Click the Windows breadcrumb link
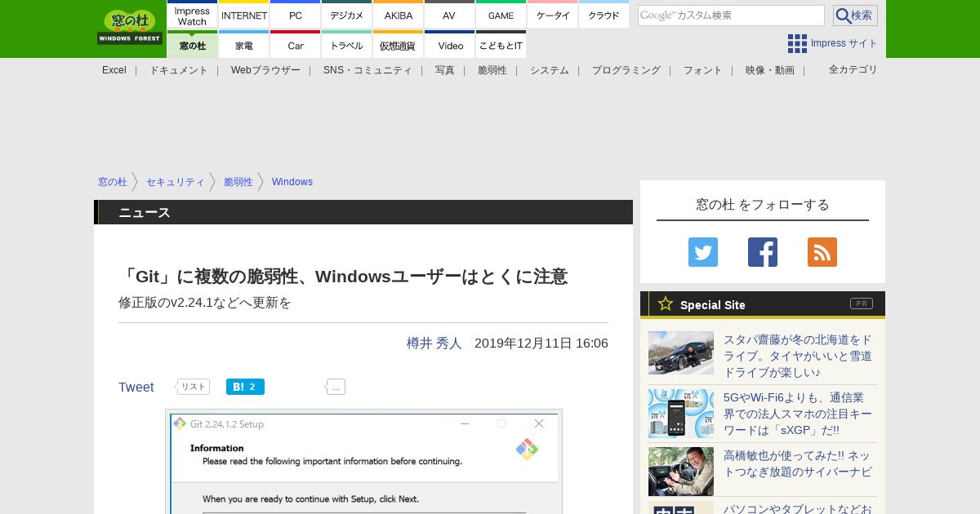Screen dimensions: 980x514 tap(292, 182)
